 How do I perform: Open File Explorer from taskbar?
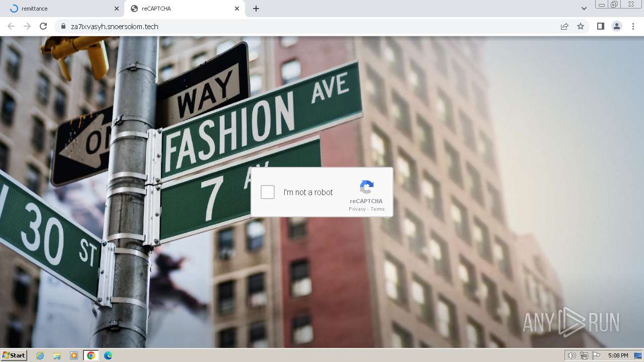point(57,355)
